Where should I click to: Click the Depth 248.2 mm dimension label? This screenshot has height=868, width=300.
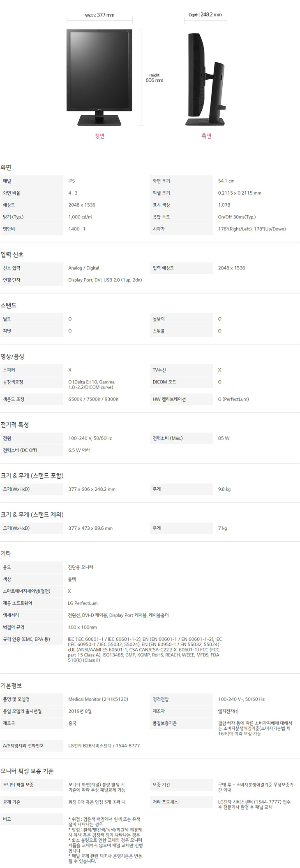click(205, 15)
